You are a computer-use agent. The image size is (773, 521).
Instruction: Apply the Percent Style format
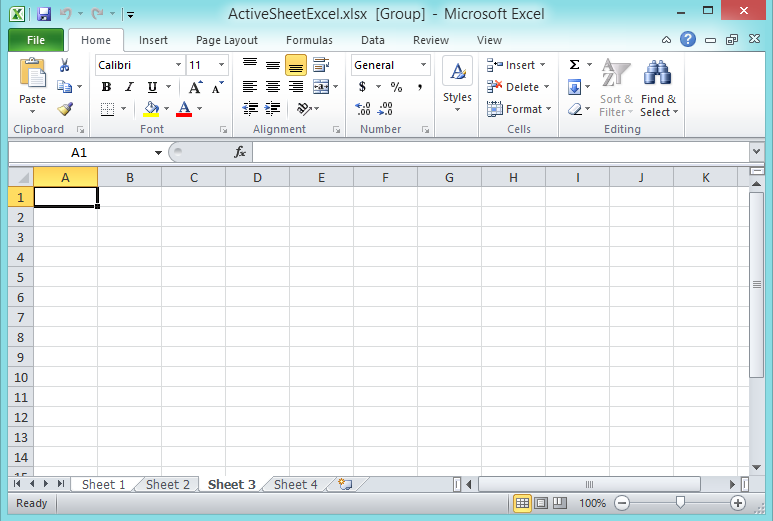click(x=396, y=87)
